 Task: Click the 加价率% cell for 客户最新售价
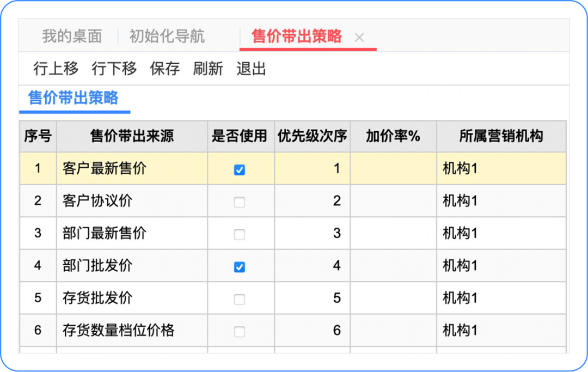click(x=393, y=169)
